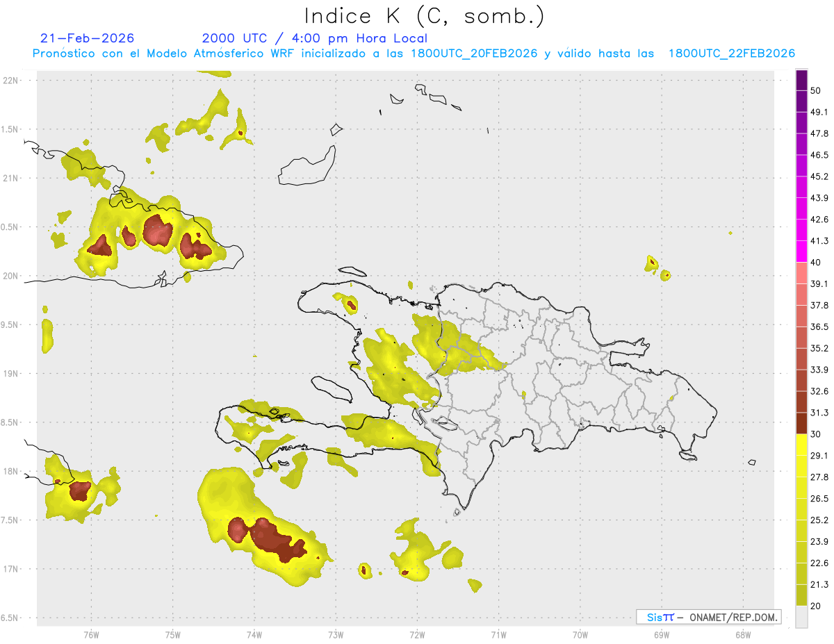The height and width of the screenshot is (644, 834).
Task: Click the colorbar value "41.3"
Action: (819, 241)
